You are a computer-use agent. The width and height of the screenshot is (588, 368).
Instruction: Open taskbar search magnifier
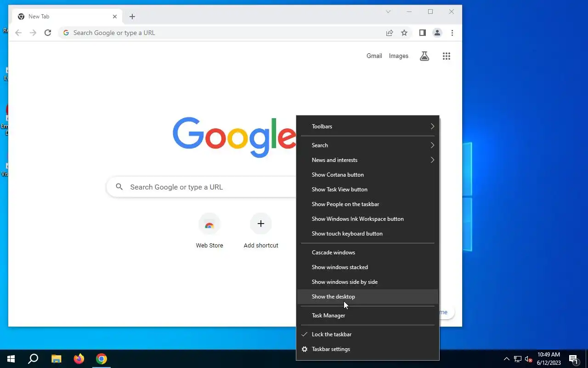click(x=33, y=359)
